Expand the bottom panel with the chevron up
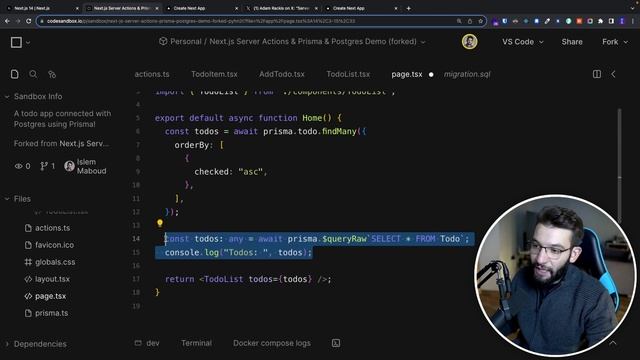 click(x=613, y=343)
